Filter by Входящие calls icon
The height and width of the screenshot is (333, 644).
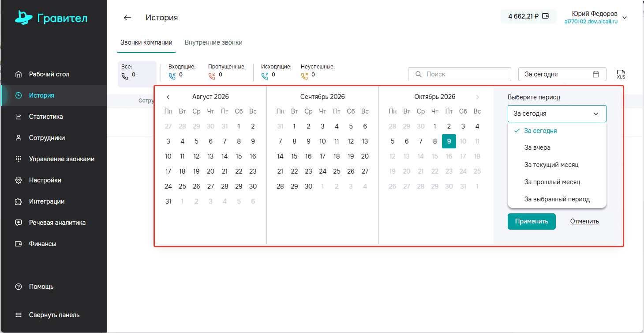click(x=172, y=76)
